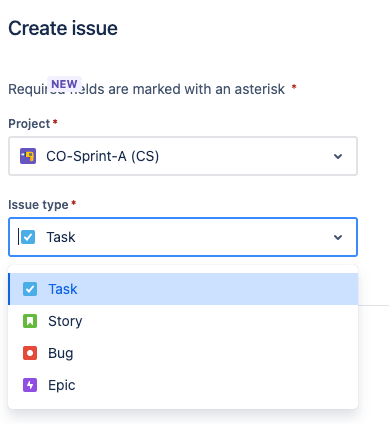Click the NEW badge label
The width and height of the screenshot is (389, 424).
pyautogui.click(x=64, y=84)
